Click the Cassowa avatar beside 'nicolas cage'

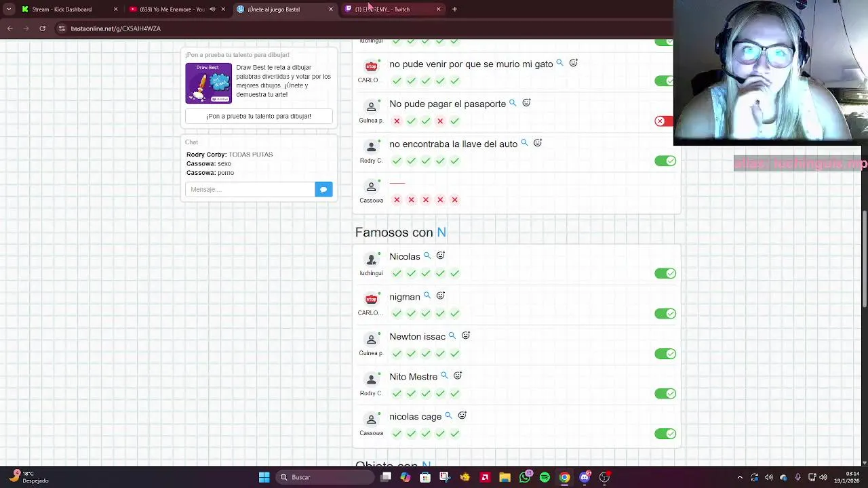pos(371,420)
